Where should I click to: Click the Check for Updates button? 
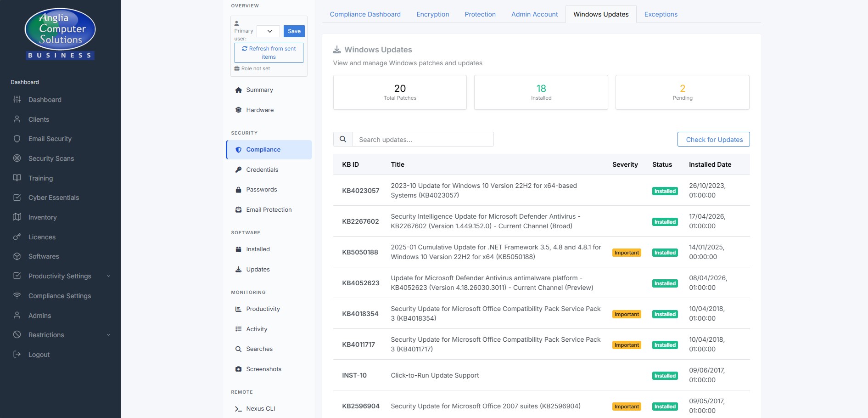coord(713,139)
